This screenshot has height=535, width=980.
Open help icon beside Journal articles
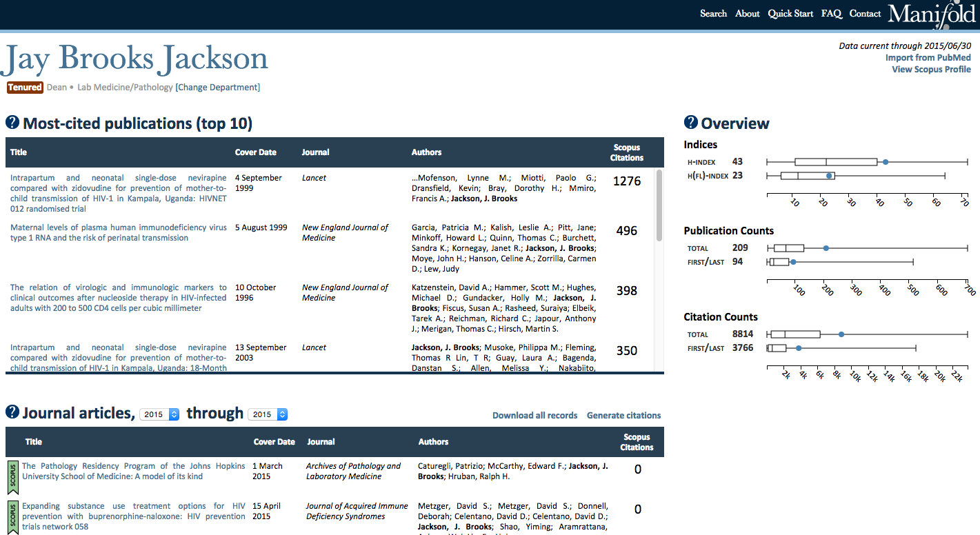click(12, 412)
